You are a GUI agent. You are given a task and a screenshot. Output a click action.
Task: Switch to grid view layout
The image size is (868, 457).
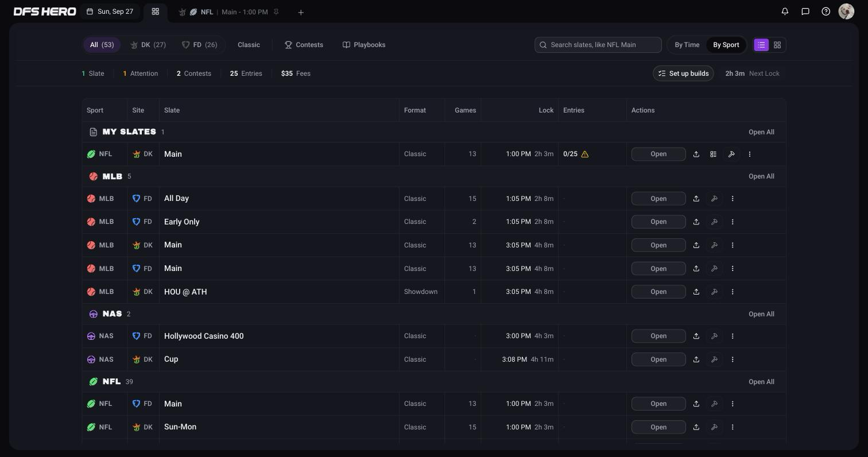pyautogui.click(x=777, y=45)
